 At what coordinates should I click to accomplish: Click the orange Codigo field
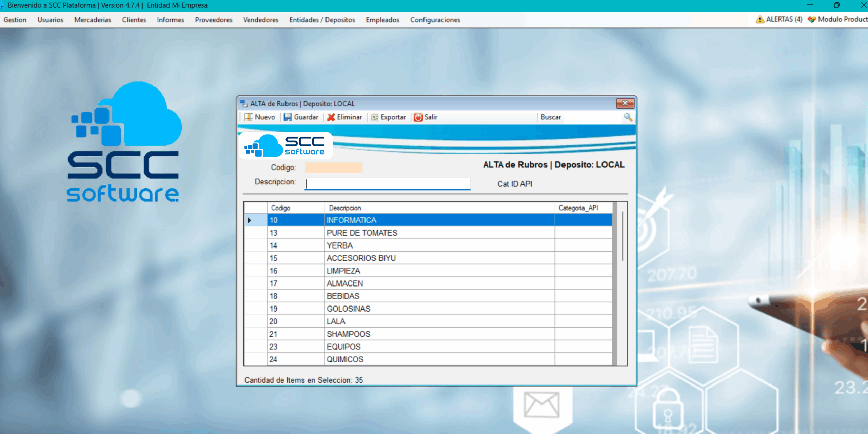tap(334, 167)
